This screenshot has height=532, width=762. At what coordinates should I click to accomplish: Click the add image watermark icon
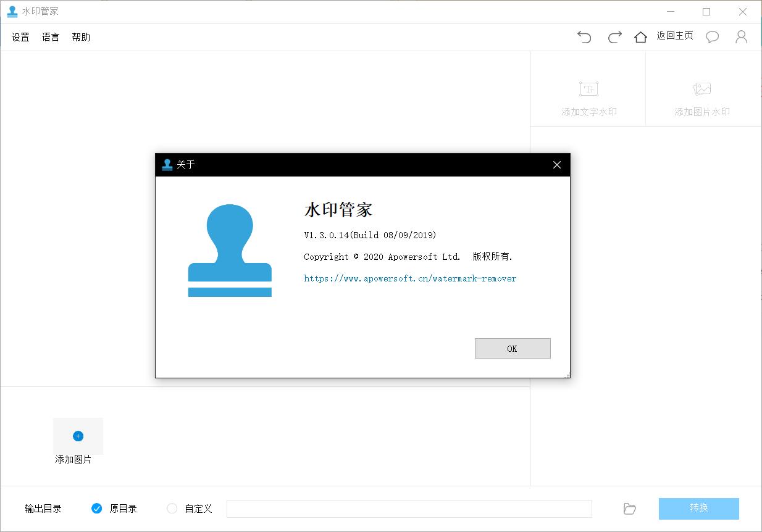(702, 89)
